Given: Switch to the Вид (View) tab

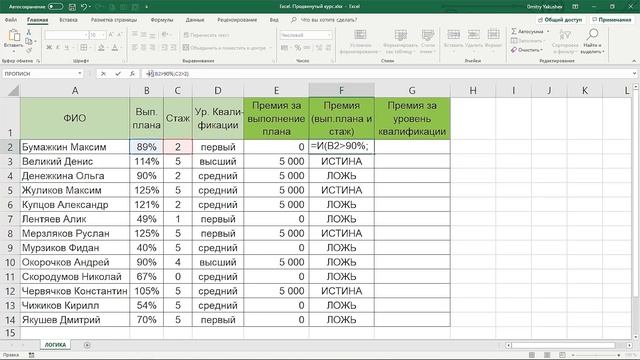Looking at the screenshot, I should click(x=274, y=20).
